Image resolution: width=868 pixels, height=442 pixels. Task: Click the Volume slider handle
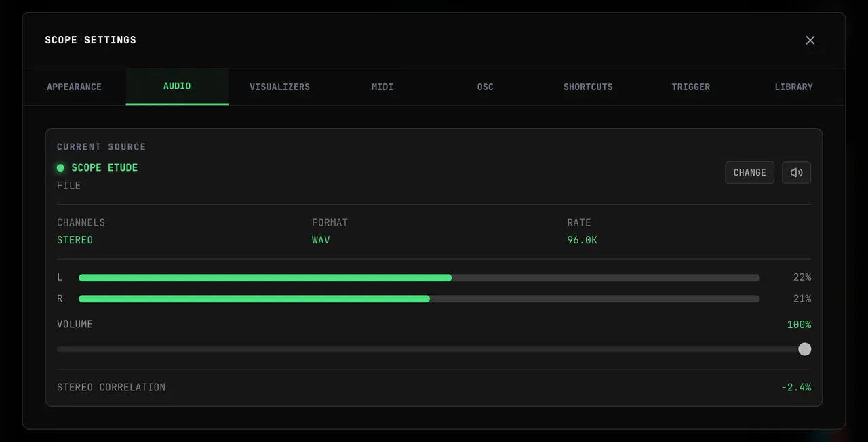point(804,349)
